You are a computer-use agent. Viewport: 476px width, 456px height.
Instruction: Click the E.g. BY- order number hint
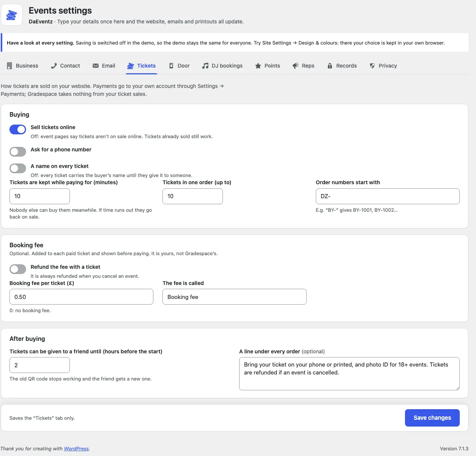click(357, 210)
